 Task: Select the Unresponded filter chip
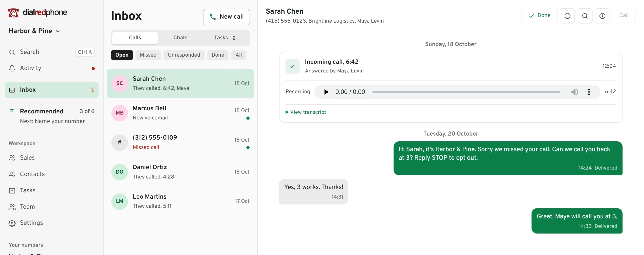point(184,55)
